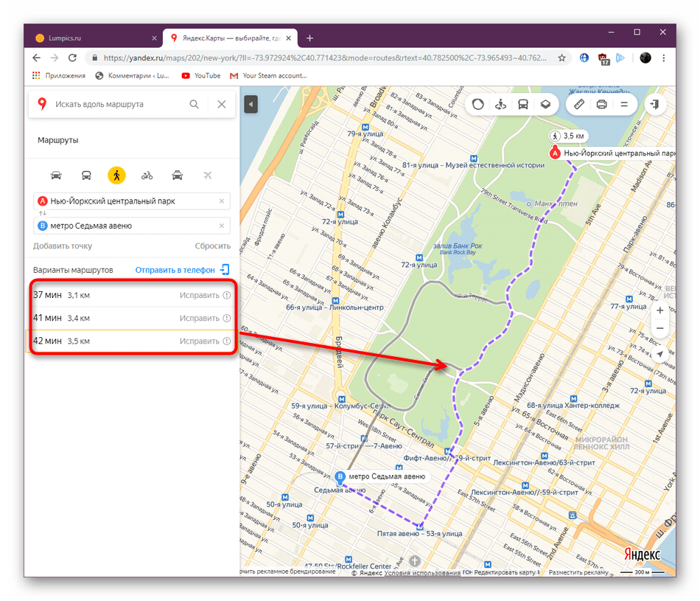Open map layers selector
This screenshot has height=601, width=700.
pos(545,104)
